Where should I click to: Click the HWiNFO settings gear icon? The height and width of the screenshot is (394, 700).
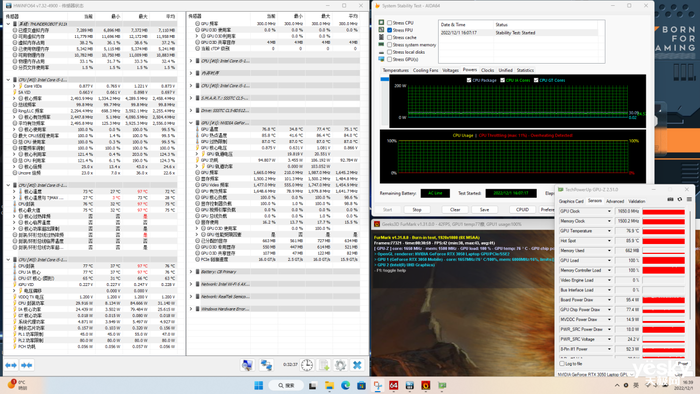[x=340, y=365]
